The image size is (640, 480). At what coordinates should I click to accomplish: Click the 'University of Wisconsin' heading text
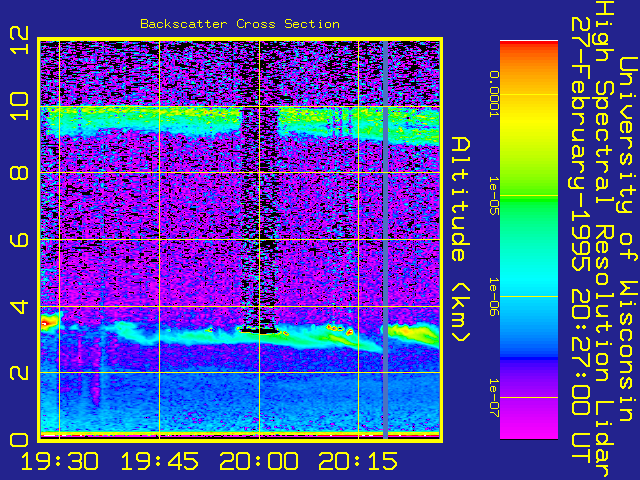(628, 240)
